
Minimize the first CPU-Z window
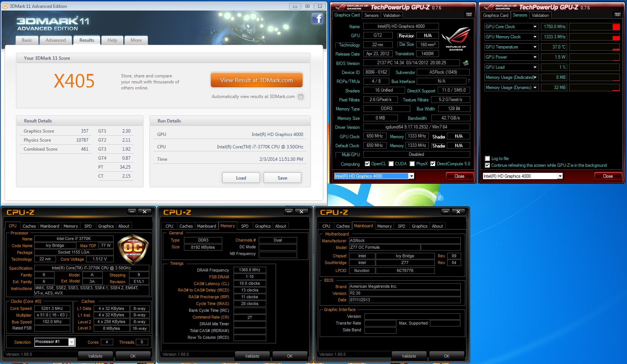tap(132, 212)
